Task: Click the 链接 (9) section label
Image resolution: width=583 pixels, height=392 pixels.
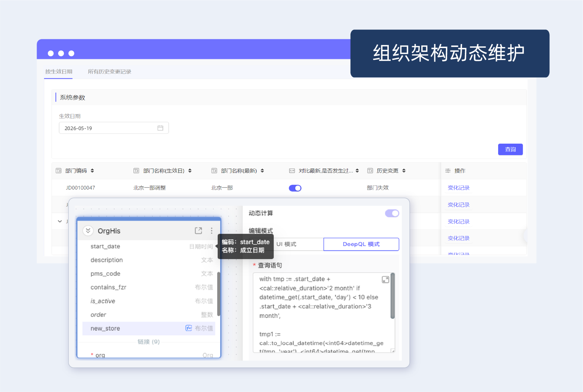Action: [x=149, y=342]
